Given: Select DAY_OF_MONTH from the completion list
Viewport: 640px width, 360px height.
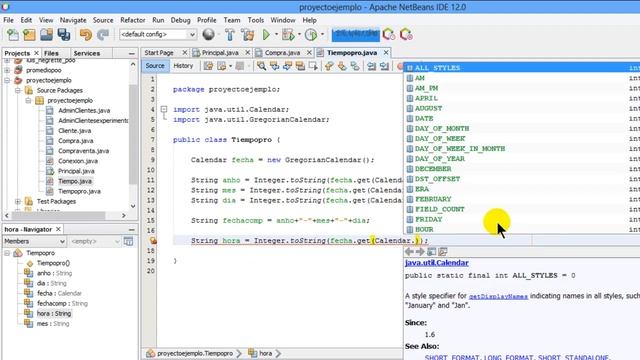Looking at the screenshot, I should click(x=521, y=129).
